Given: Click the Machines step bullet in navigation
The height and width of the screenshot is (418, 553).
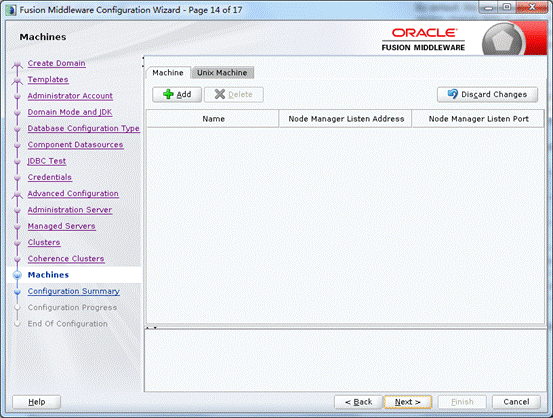Looking at the screenshot, I should (x=17, y=275).
